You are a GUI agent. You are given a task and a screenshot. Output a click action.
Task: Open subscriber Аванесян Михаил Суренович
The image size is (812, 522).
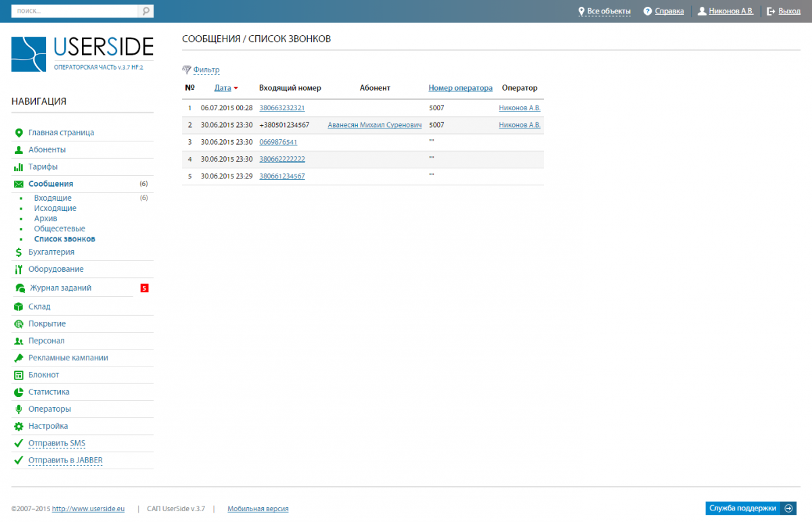coord(374,125)
